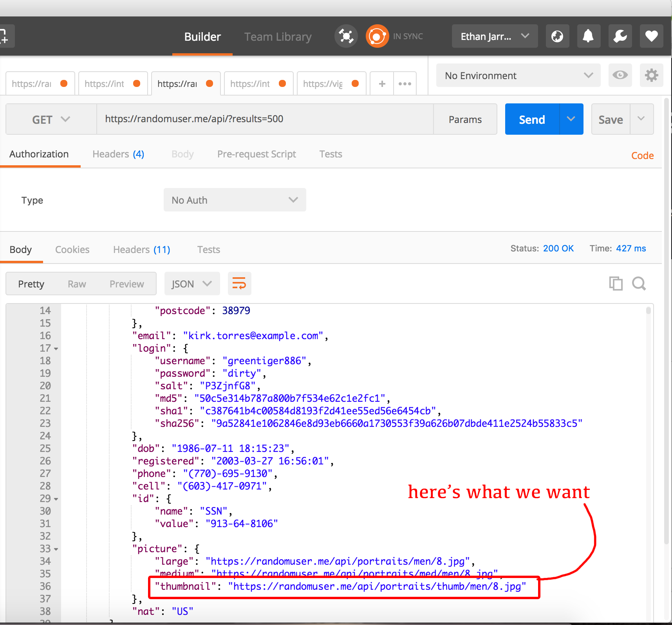
Task: Click the 427 ms response time
Action: (x=631, y=248)
